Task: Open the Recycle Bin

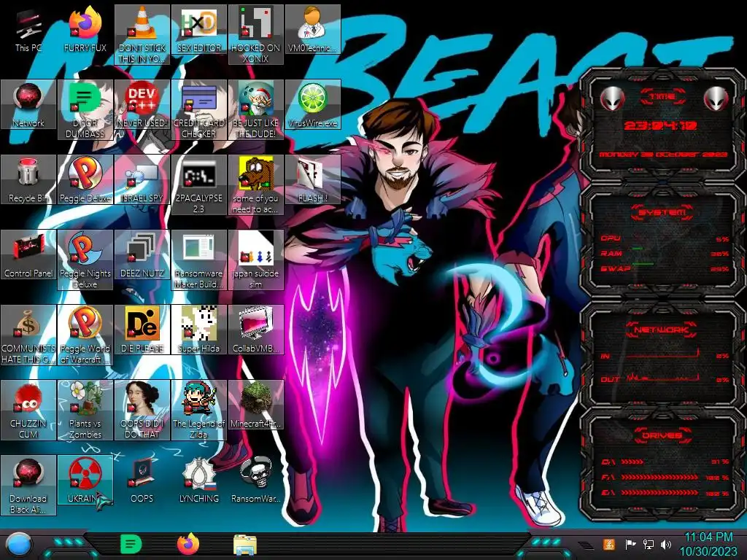Action: pyautogui.click(x=28, y=180)
